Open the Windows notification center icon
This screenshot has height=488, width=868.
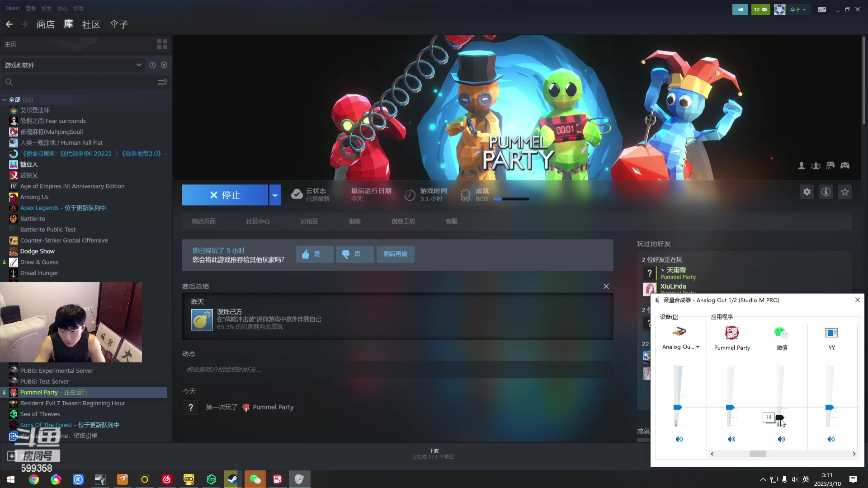pyautogui.click(x=853, y=479)
